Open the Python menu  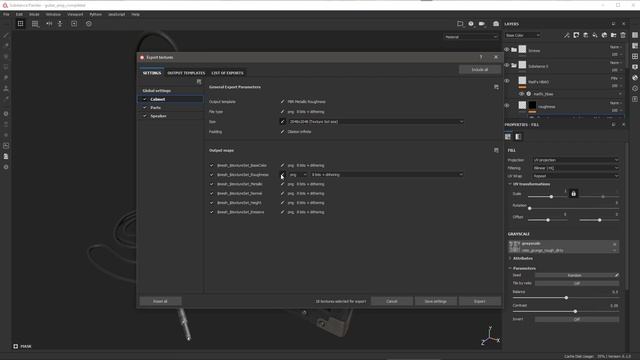(x=96, y=14)
